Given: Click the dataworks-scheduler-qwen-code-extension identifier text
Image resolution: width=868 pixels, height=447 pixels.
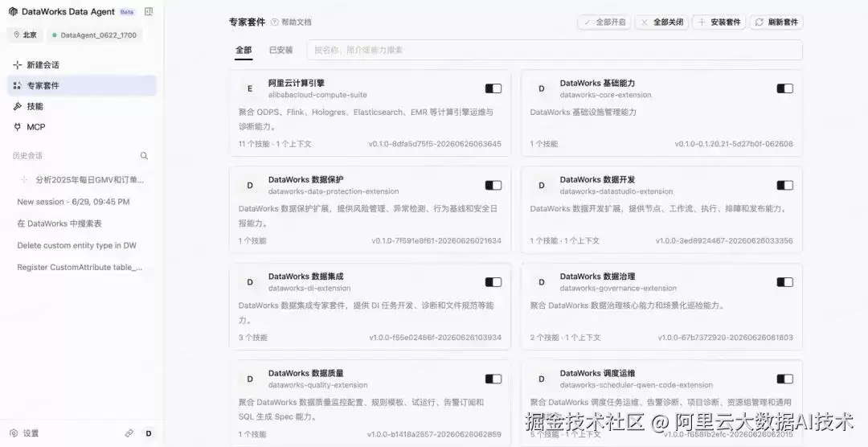Looking at the screenshot, I should (x=636, y=385).
